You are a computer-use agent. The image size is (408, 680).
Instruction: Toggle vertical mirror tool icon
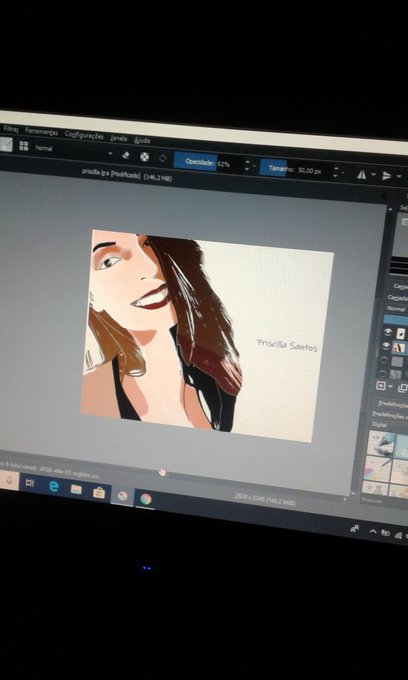(x=386, y=176)
